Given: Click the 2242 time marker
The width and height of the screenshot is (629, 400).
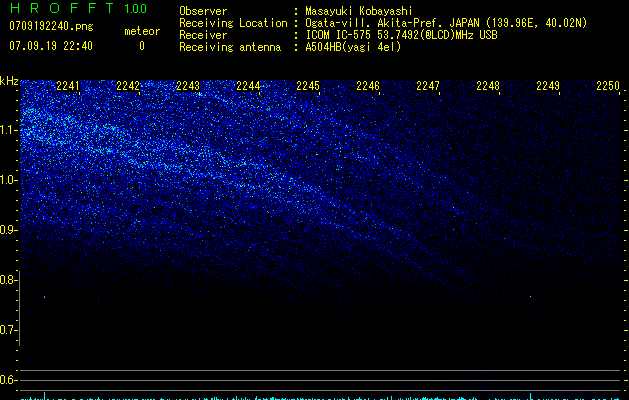Looking at the screenshot, I should click(x=128, y=86).
